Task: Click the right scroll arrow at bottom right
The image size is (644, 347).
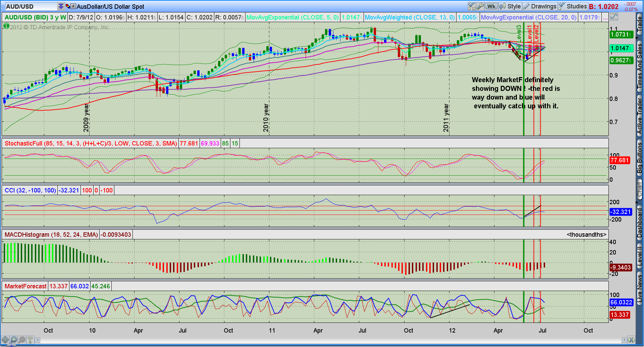Action: (x=624, y=340)
